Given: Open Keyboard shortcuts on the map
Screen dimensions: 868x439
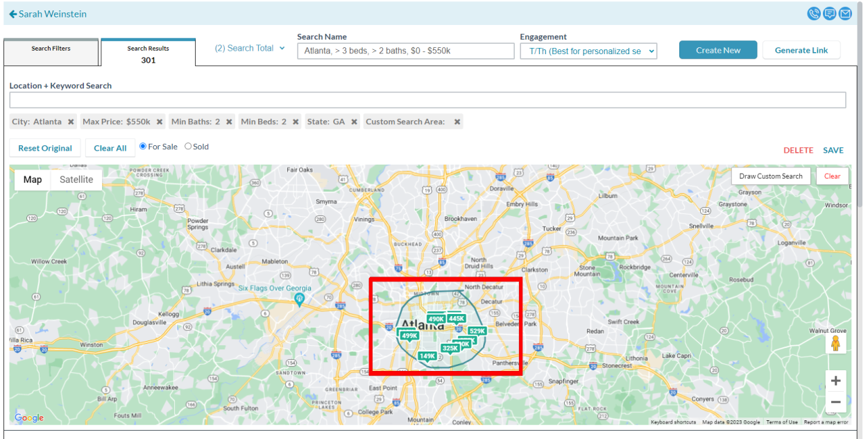Looking at the screenshot, I should coord(674,422).
